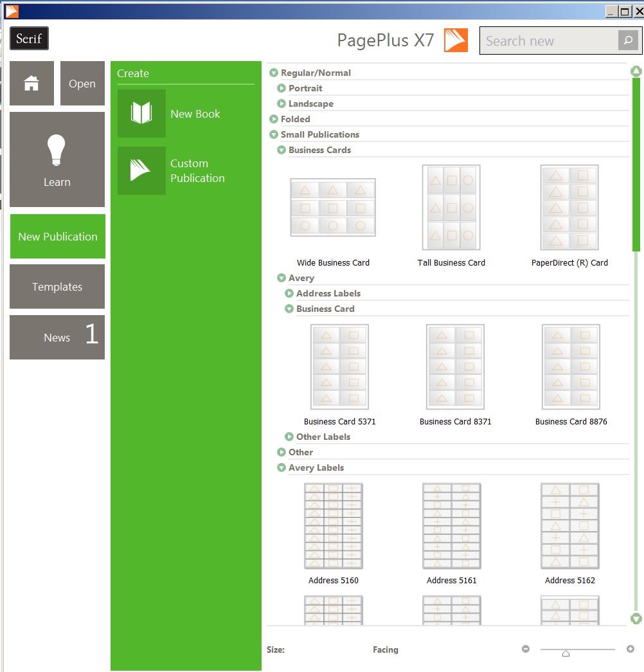Image resolution: width=644 pixels, height=672 pixels.
Task: Click the Serif logo
Action: click(29, 39)
